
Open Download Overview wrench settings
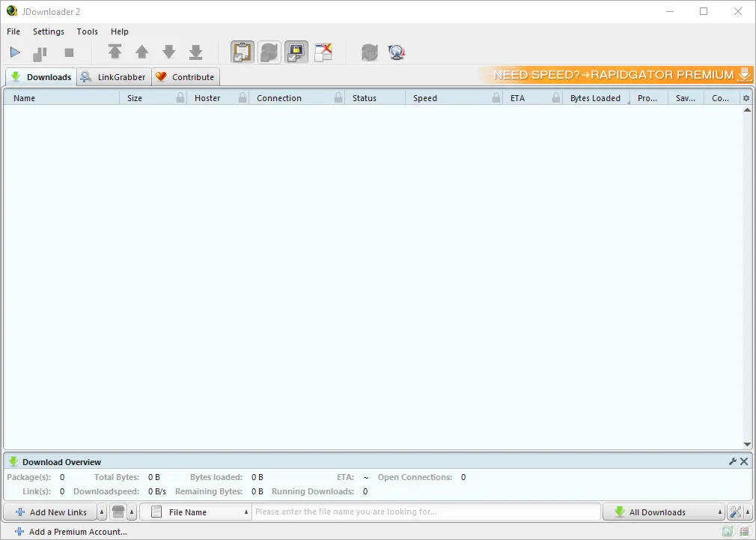click(732, 461)
